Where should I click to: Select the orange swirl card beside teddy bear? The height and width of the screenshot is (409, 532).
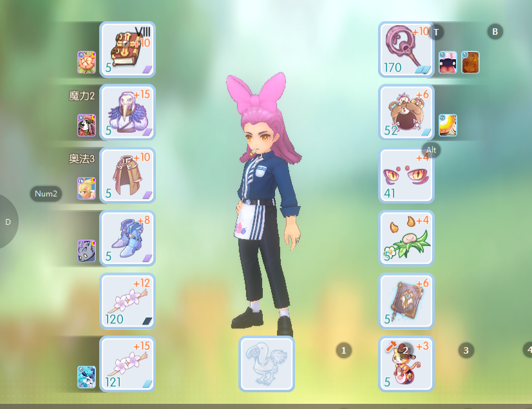[448, 125]
